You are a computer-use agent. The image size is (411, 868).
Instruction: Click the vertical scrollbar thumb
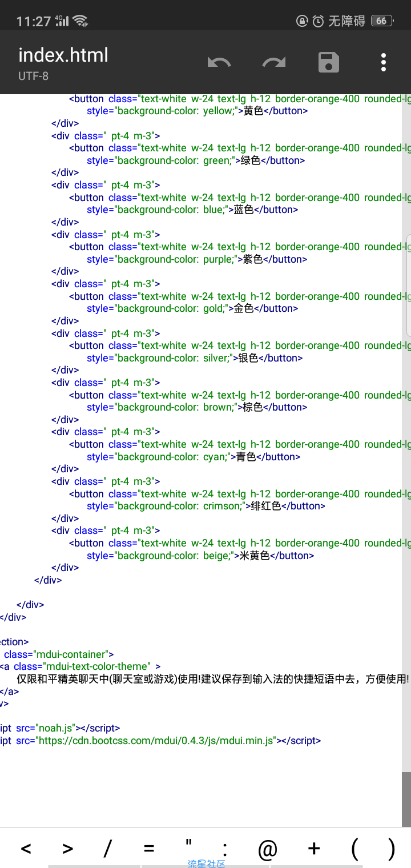point(406,799)
